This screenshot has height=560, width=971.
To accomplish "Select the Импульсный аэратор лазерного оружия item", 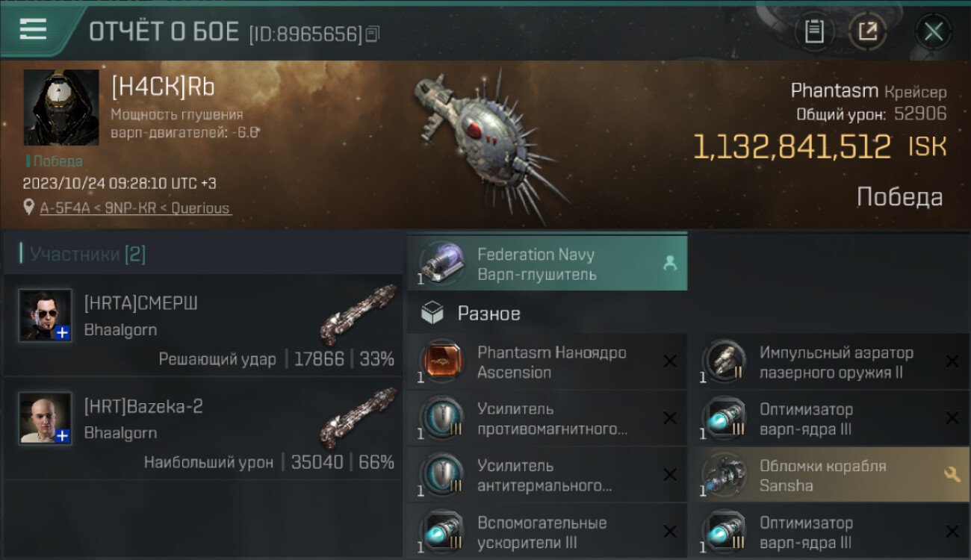I will 830,362.
